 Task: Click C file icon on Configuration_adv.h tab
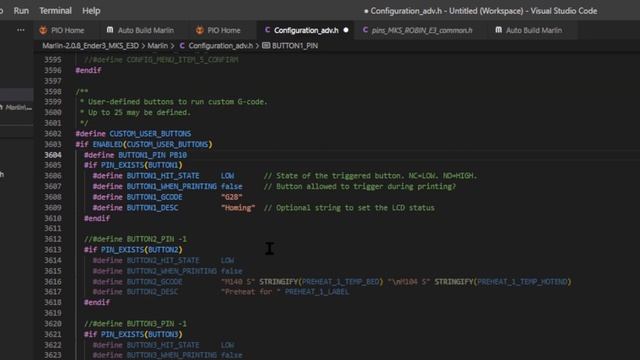click(x=267, y=30)
